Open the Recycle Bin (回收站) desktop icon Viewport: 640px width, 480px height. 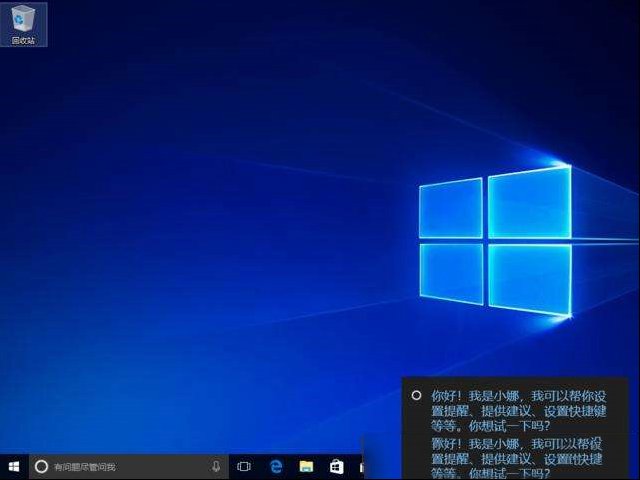(24, 24)
